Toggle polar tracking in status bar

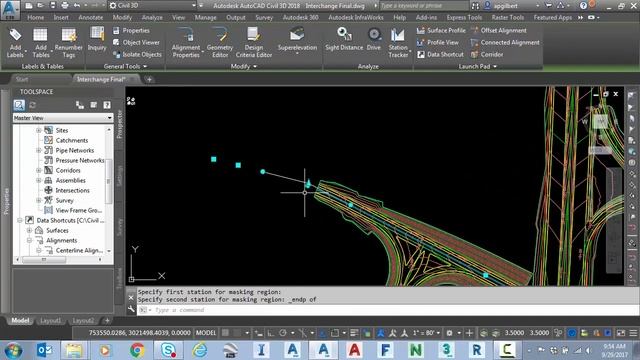[282, 333]
